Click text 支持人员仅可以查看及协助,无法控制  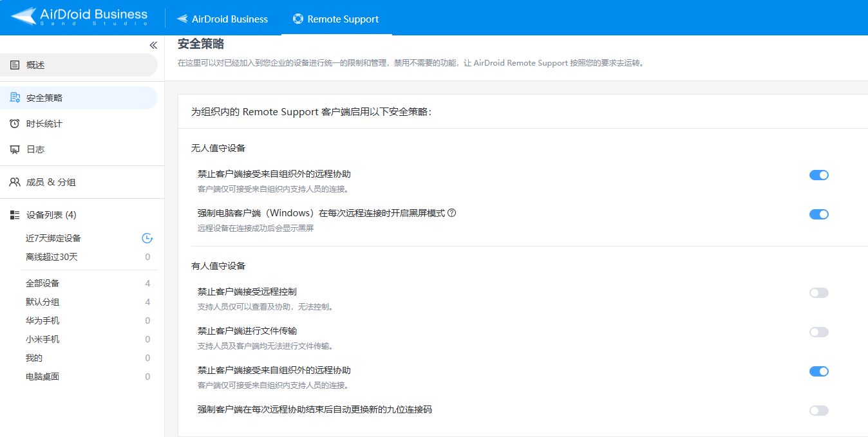point(265,307)
